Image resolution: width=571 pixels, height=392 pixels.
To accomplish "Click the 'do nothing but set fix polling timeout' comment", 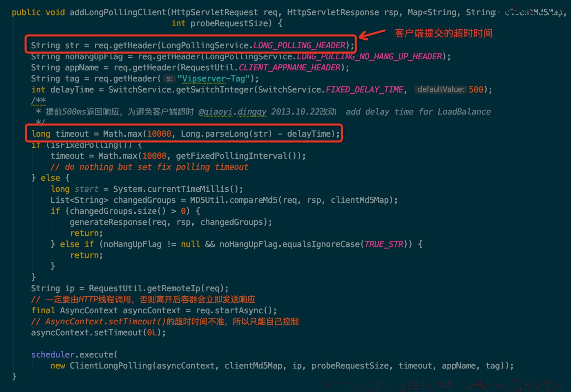I will click(149, 167).
